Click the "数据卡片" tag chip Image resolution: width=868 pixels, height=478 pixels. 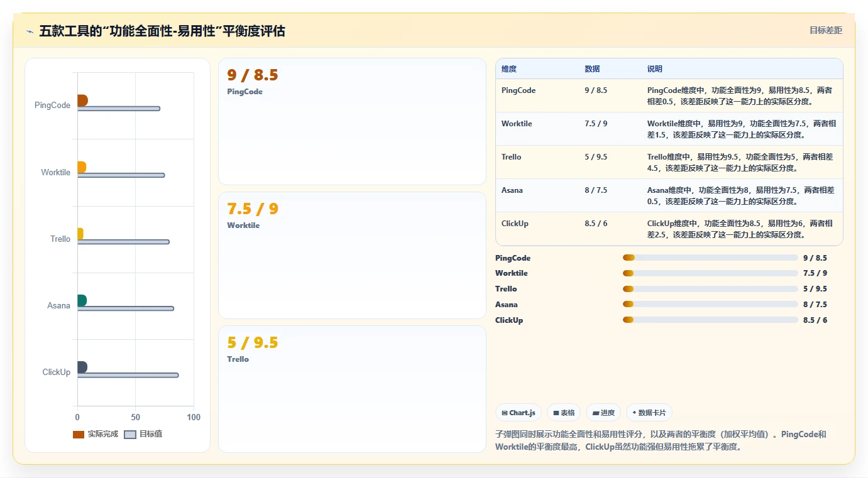coord(649,413)
